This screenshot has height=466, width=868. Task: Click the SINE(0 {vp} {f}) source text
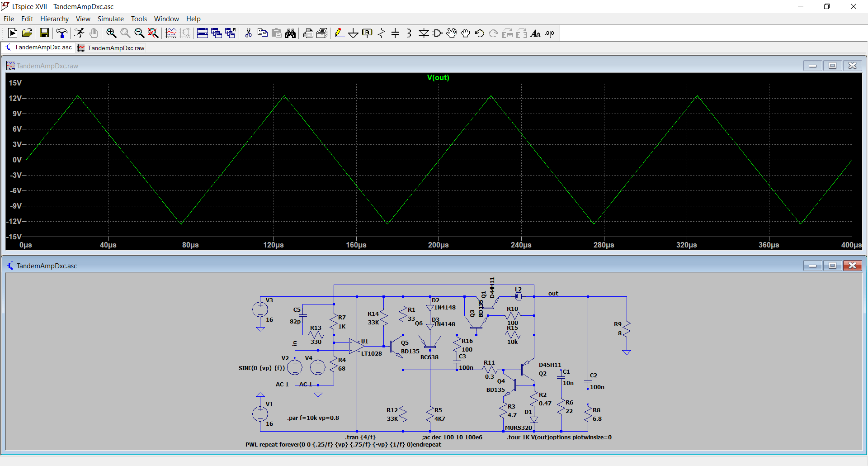(x=262, y=368)
